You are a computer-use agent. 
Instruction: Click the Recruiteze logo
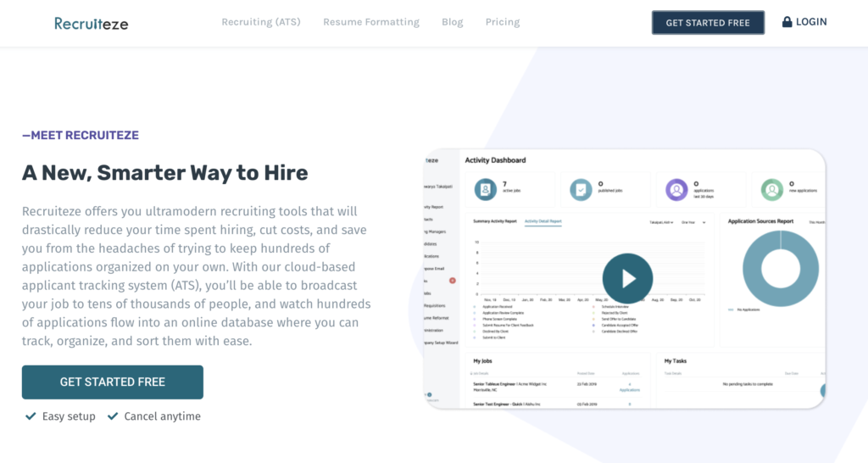91,23
